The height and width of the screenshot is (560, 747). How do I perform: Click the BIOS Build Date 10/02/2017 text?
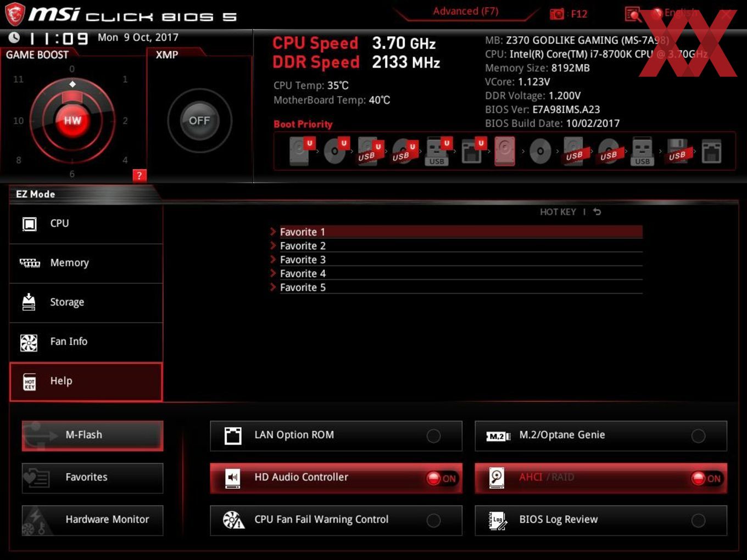click(x=552, y=124)
